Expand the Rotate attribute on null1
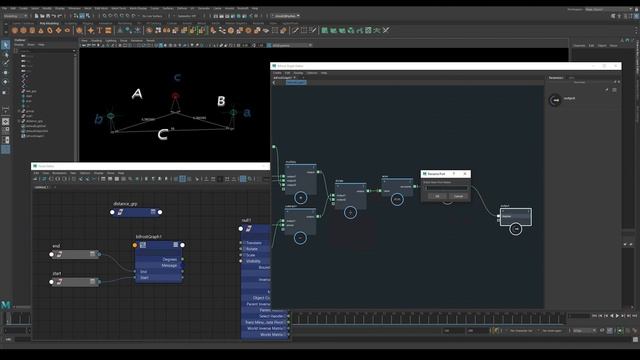This screenshot has height=360, width=640. click(244, 249)
